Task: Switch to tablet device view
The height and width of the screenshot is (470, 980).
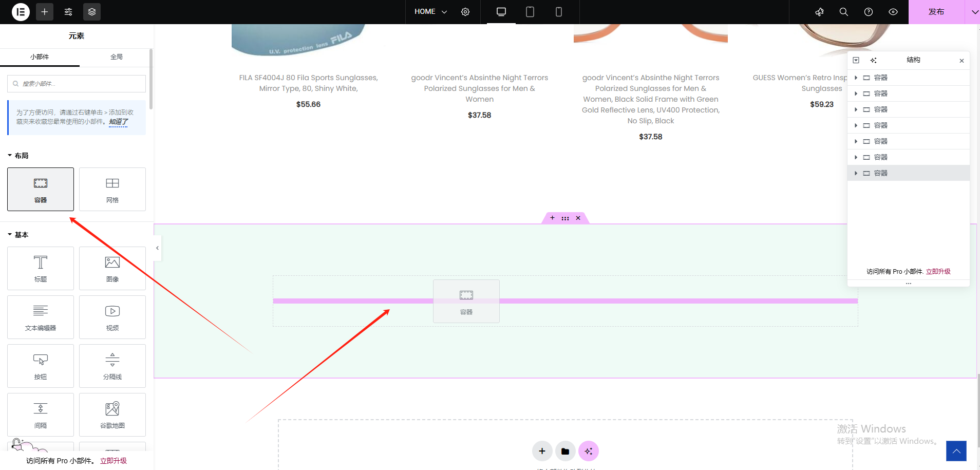Action: [530, 12]
